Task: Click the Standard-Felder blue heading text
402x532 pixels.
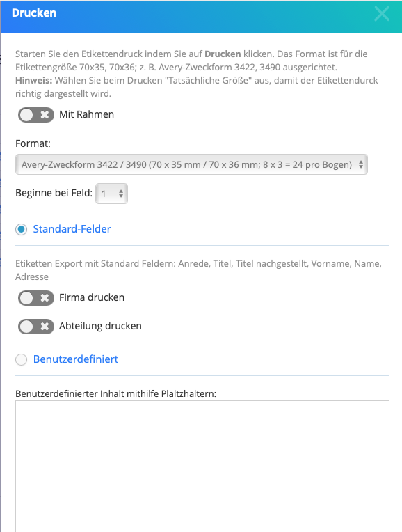Action: point(72,229)
